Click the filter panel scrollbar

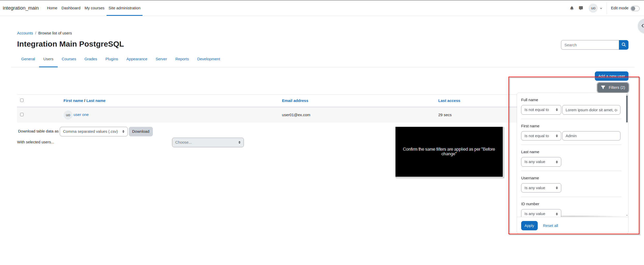pos(627,109)
